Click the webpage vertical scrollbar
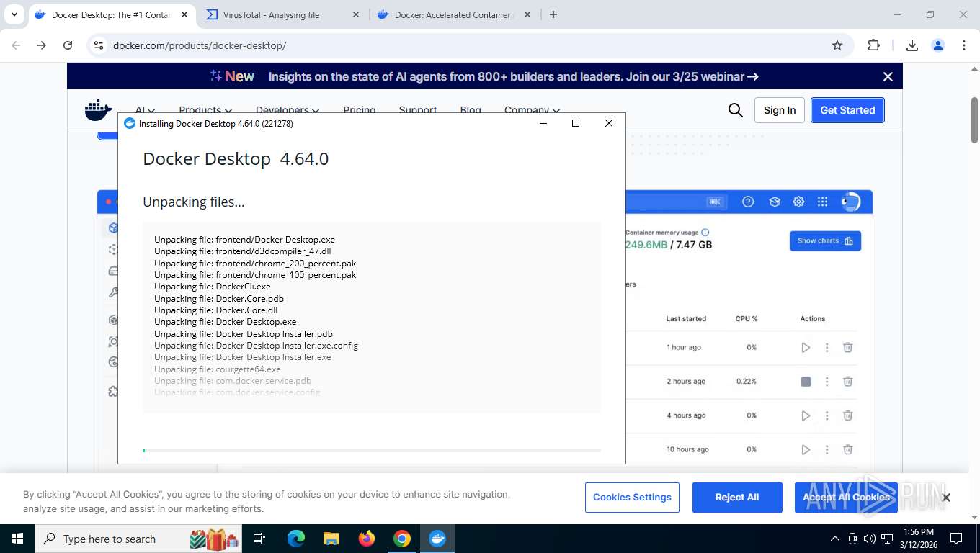980x553 pixels. tap(975, 120)
